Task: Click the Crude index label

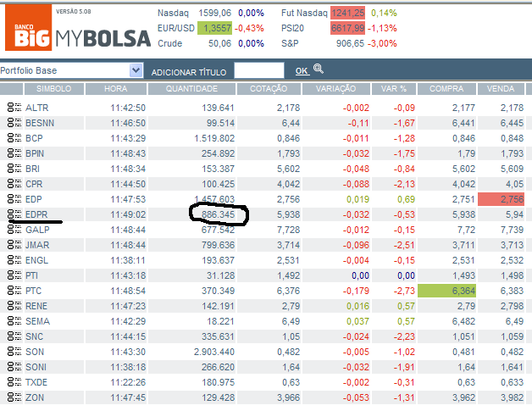Action: [x=170, y=43]
